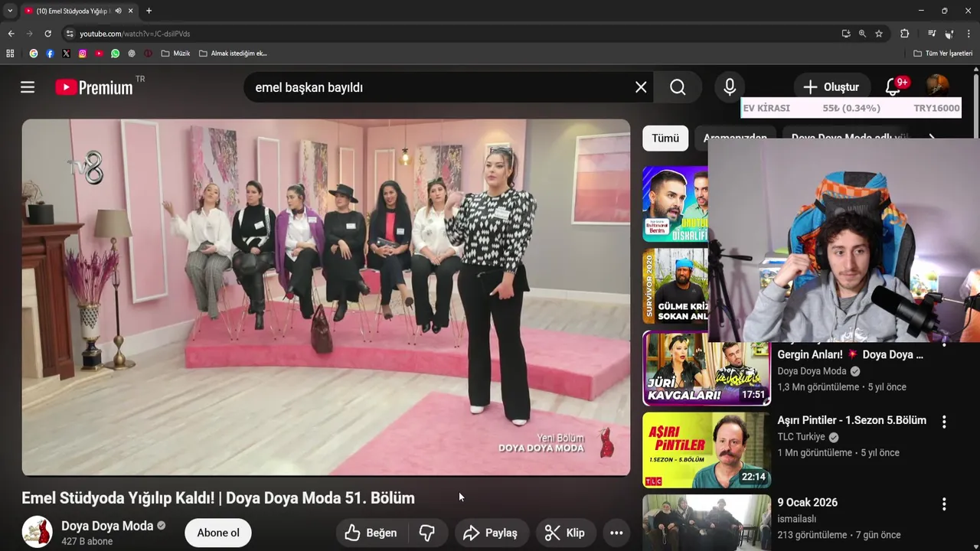The height and width of the screenshot is (551, 980).
Task: Open the Chrome profile icon
Action: tap(949, 34)
